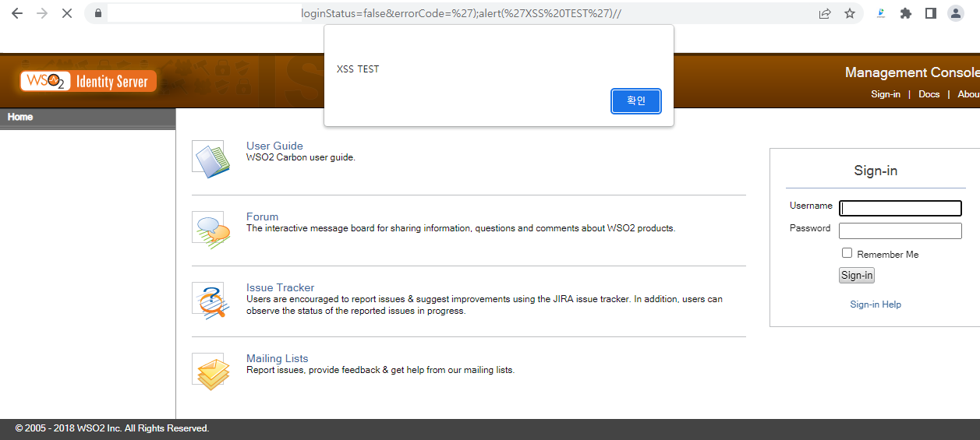Viewport: 980px width, 440px height.
Task: Click the WSO2 copyright footer text
Action: pyautogui.click(x=112, y=428)
